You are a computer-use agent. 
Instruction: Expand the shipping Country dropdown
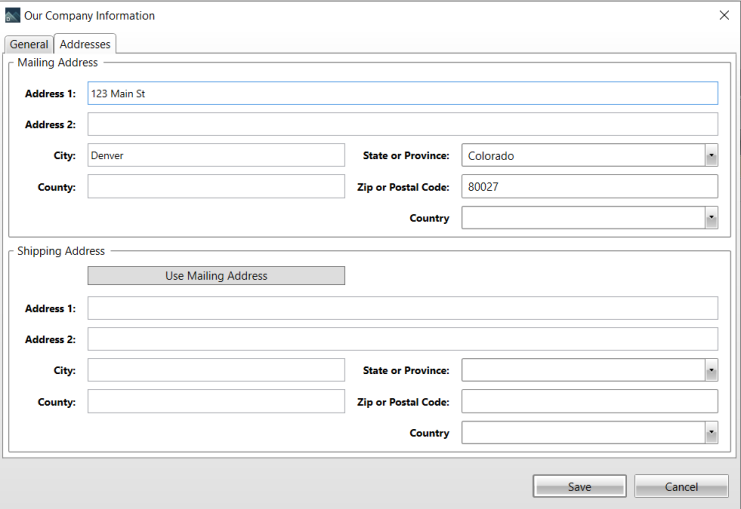(x=711, y=432)
